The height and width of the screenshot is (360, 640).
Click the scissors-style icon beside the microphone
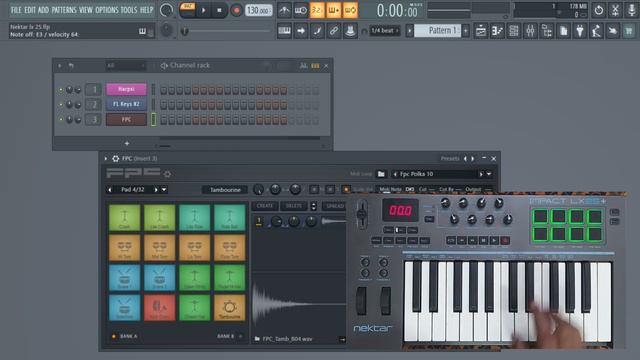pos(615,10)
